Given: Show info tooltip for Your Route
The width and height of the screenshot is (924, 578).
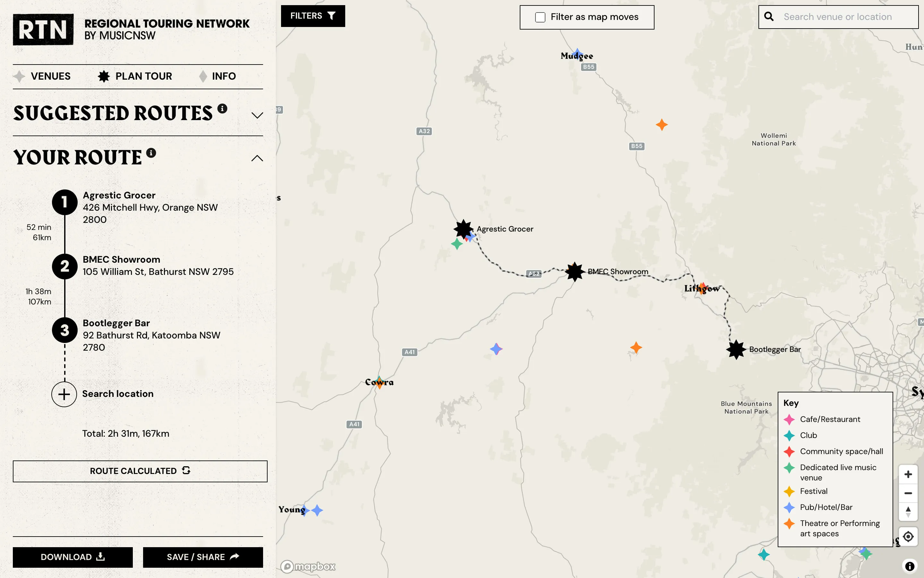Looking at the screenshot, I should pos(151,153).
